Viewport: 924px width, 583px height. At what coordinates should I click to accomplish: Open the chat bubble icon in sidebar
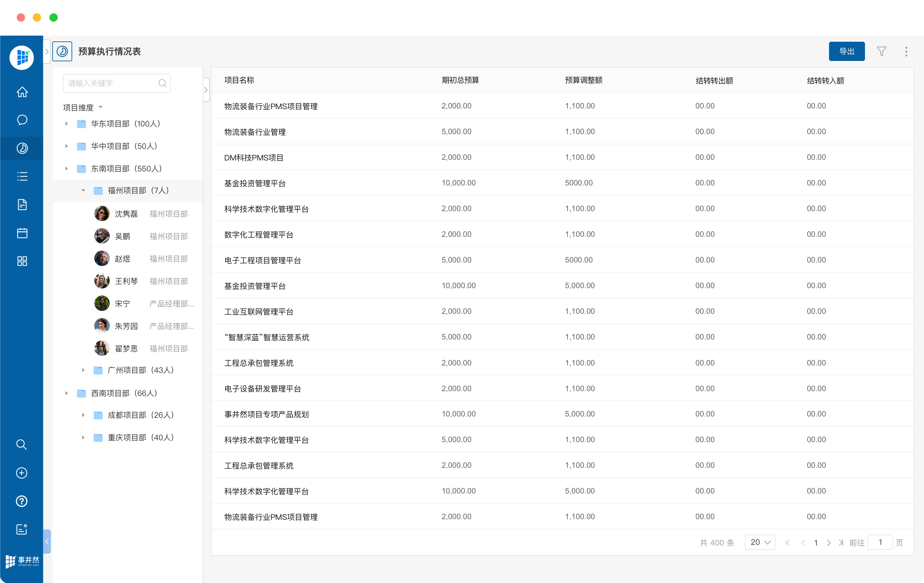click(22, 120)
